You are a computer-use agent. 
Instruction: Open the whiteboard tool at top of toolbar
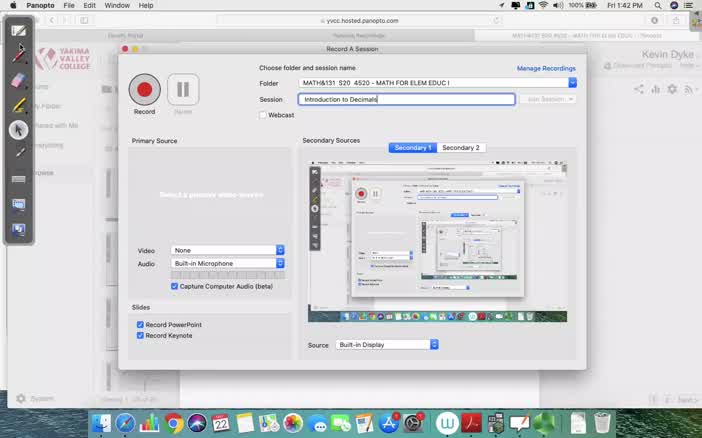click(18, 30)
